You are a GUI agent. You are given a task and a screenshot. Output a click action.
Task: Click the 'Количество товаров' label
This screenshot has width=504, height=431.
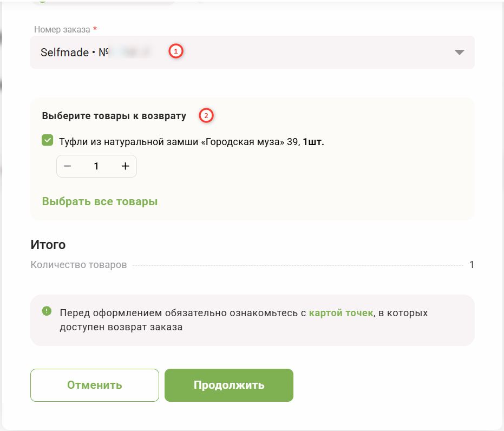coord(78,265)
